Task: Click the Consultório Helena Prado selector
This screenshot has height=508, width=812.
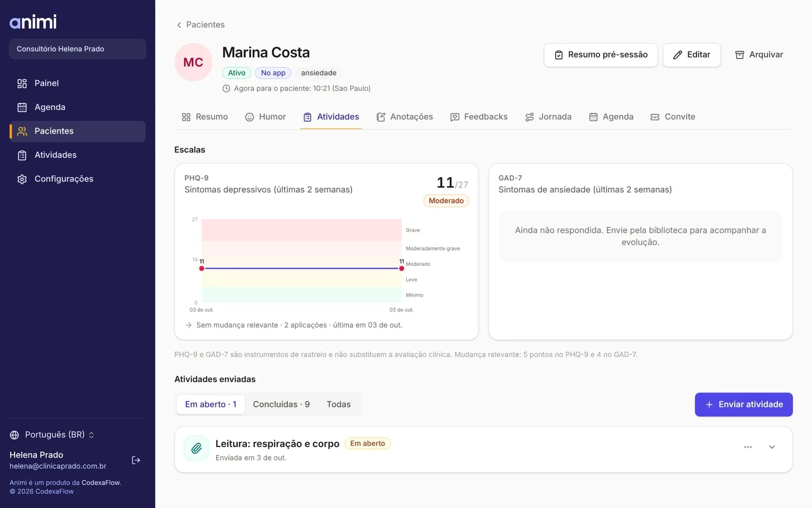Action: click(x=78, y=49)
